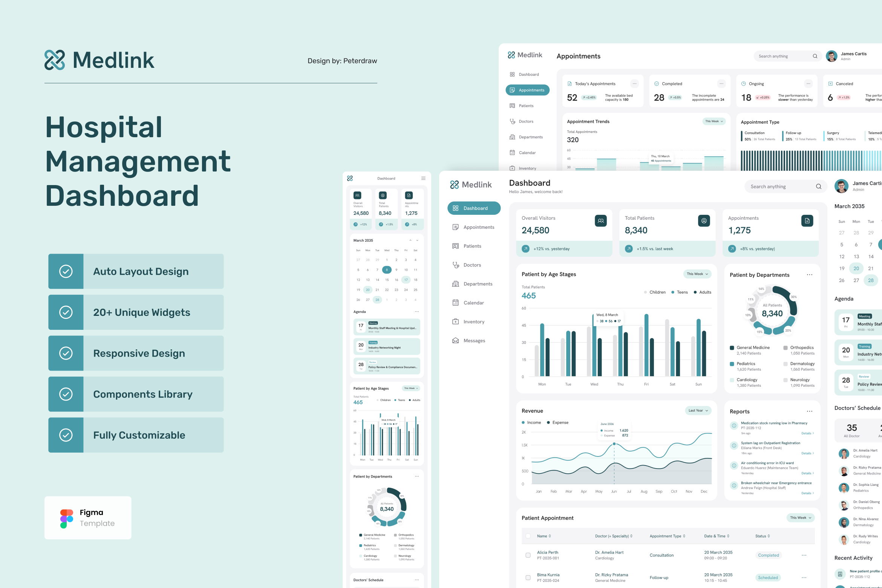Check the Alicia Perth row checkbox

(528, 555)
